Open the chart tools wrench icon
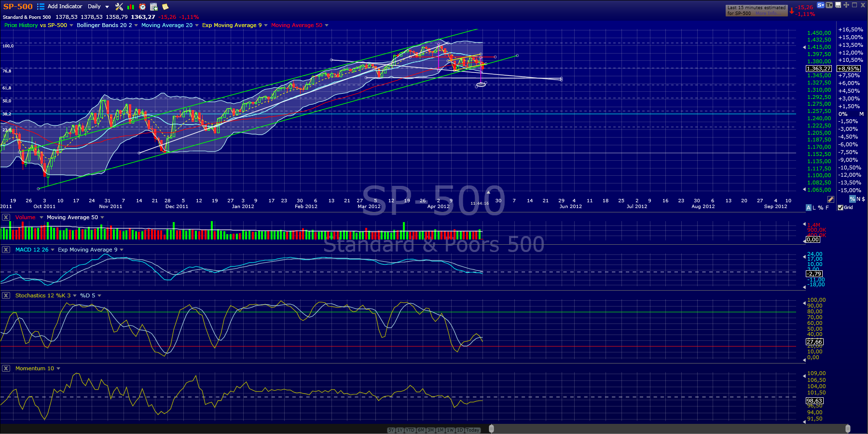Screen dimensions: 868x434 pyautogui.click(x=119, y=7)
